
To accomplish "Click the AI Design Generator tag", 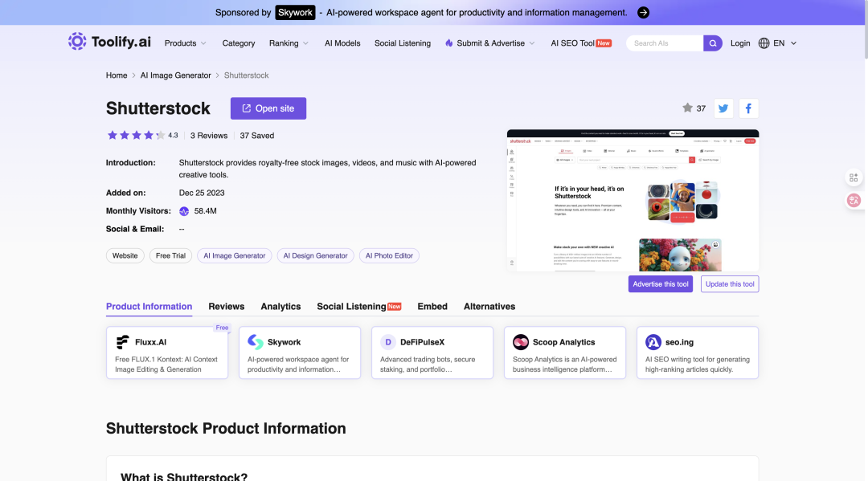I will (x=316, y=255).
